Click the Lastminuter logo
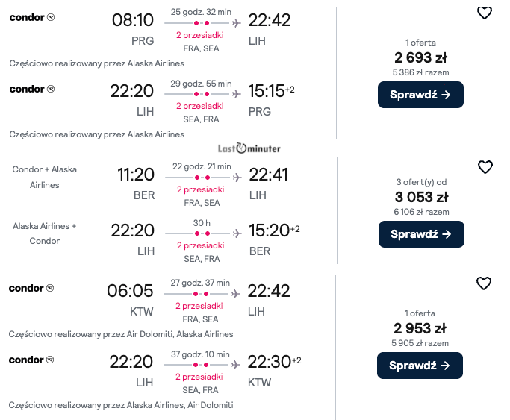Viewport: 510px width, 420px height. [x=249, y=148]
